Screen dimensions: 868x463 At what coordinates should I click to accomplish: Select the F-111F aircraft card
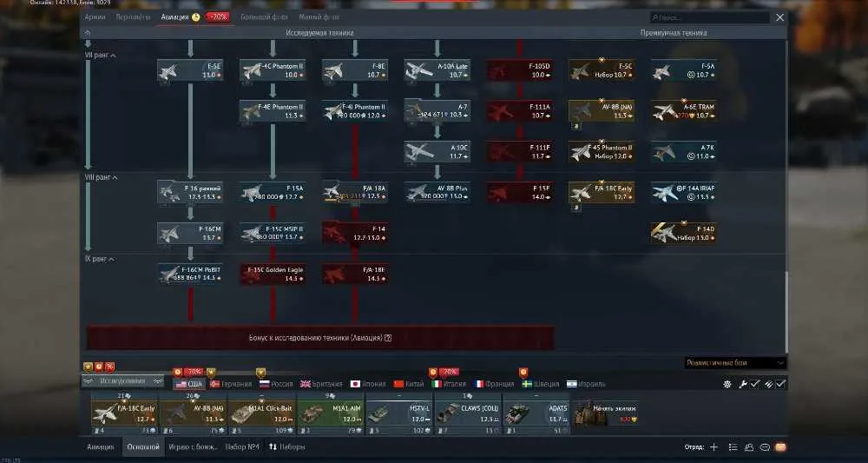click(x=519, y=152)
